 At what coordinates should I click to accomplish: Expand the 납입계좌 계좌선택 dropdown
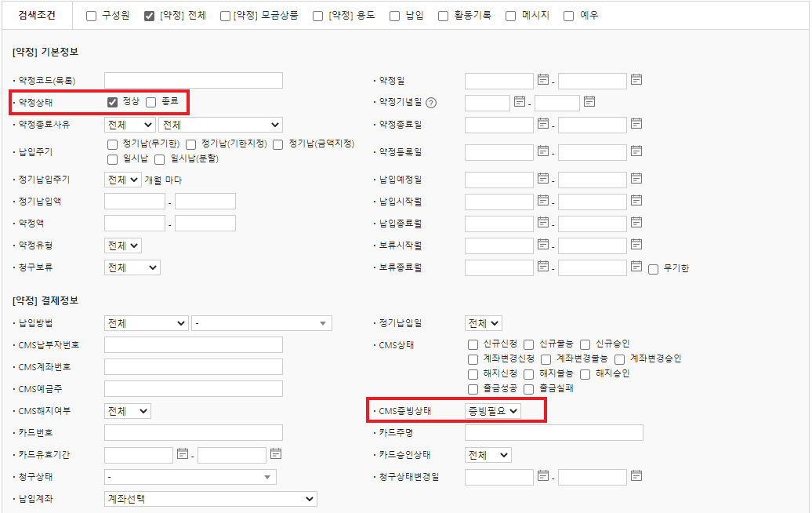pyautogui.click(x=210, y=499)
